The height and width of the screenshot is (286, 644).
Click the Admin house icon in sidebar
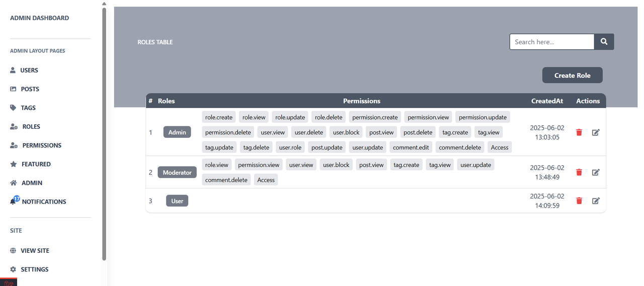[14, 183]
